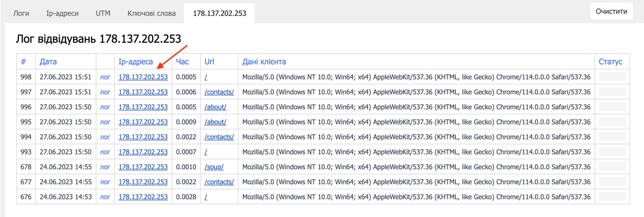The height and width of the screenshot is (217, 644).
Task: Open the лог link in row 676
Action: [x=105, y=197]
